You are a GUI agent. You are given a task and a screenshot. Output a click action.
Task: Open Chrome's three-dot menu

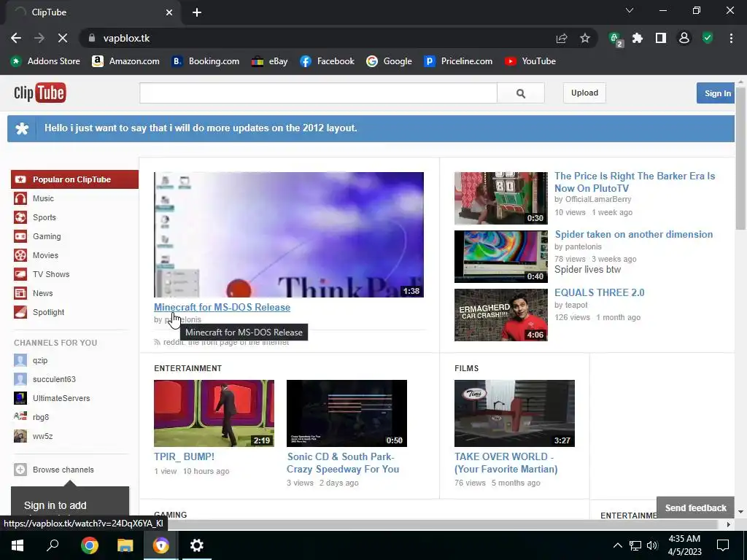731,38
